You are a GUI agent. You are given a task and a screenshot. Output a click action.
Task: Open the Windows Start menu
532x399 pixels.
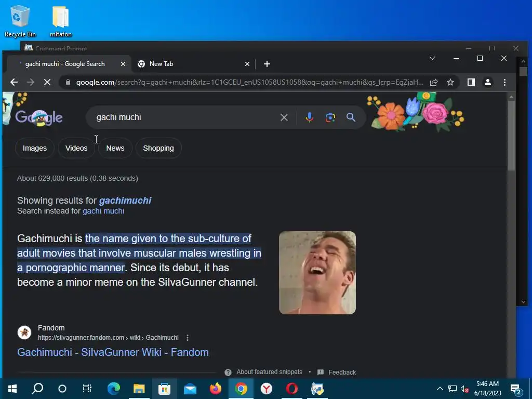(x=12, y=389)
